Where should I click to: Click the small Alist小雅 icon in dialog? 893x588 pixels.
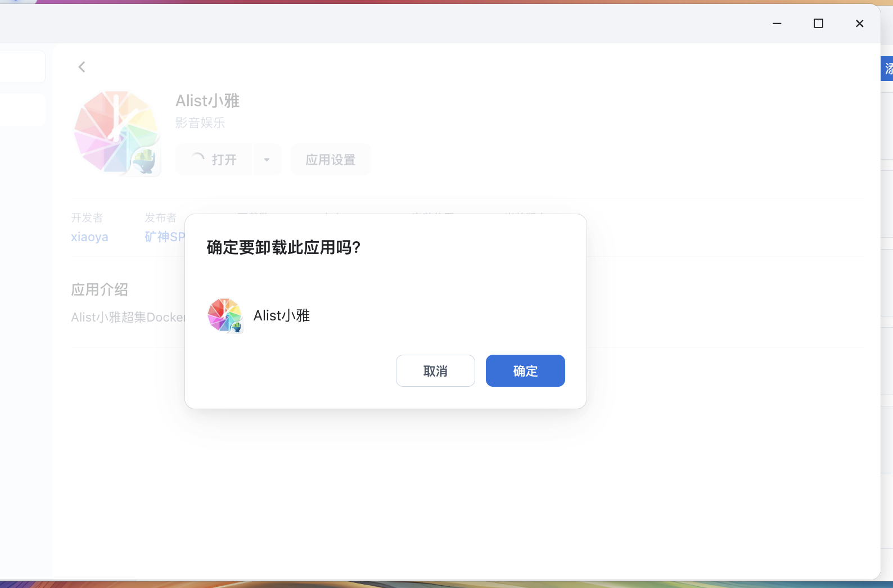click(x=224, y=315)
